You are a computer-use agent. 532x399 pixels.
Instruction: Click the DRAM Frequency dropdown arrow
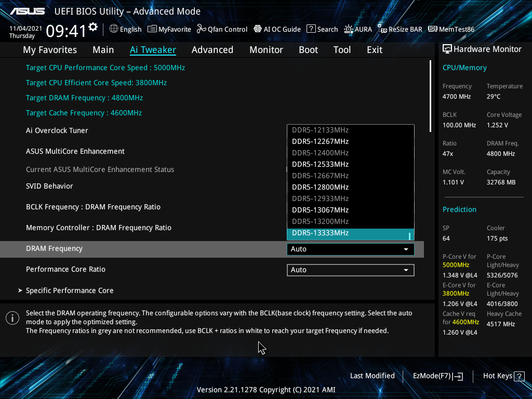(406, 249)
